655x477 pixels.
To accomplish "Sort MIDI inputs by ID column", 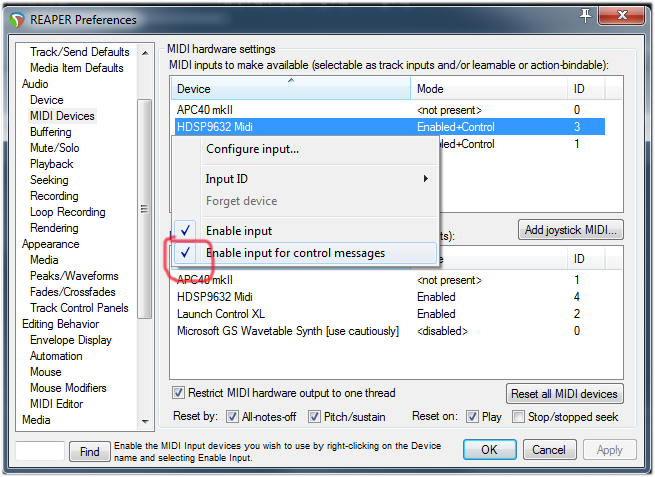I will pos(586,89).
